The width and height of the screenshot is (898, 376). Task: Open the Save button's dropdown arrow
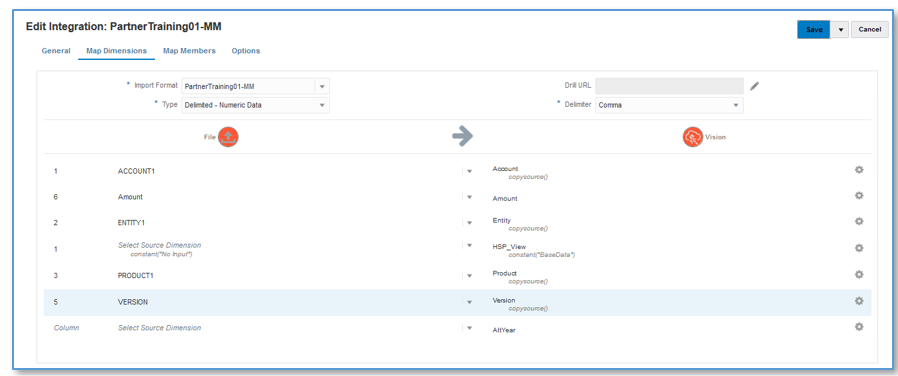tap(840, 30)
